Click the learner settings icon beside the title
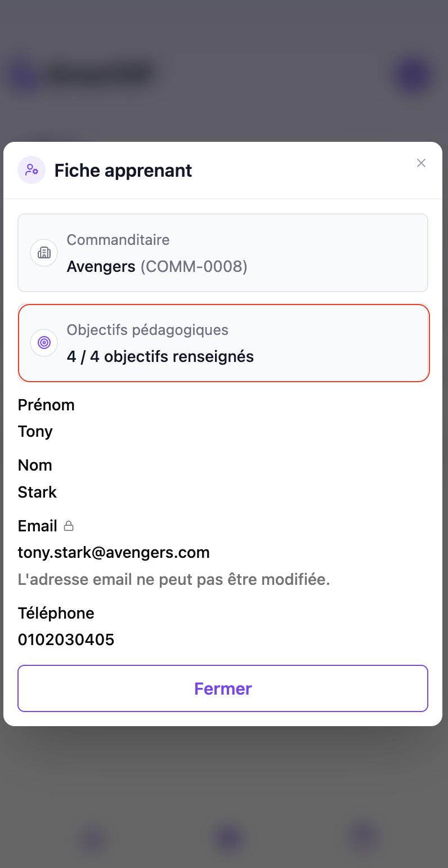Screen dimensions: 448x868 coord(32,170)
